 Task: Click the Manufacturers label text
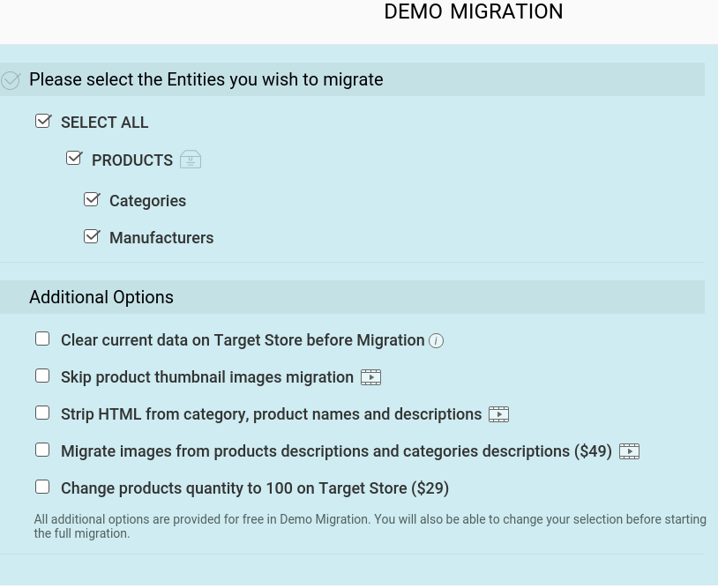point(161,238)
